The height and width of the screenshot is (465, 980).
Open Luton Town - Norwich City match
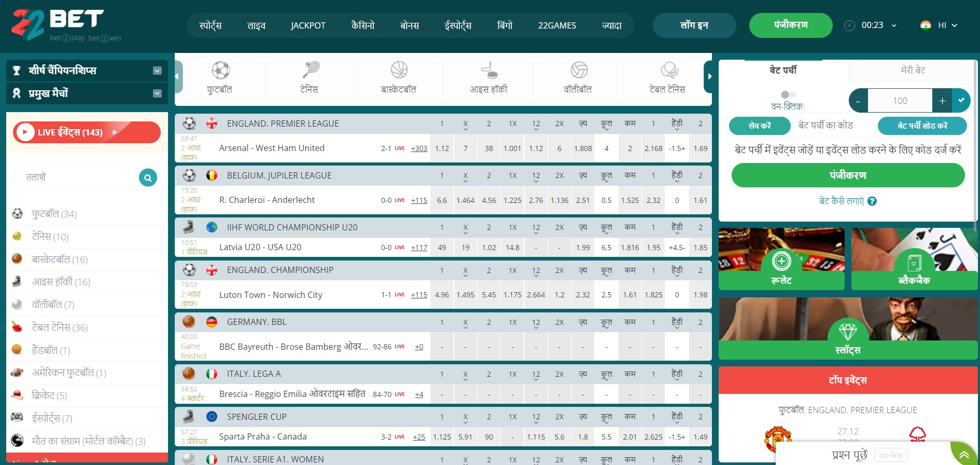[x=271, y=295]
